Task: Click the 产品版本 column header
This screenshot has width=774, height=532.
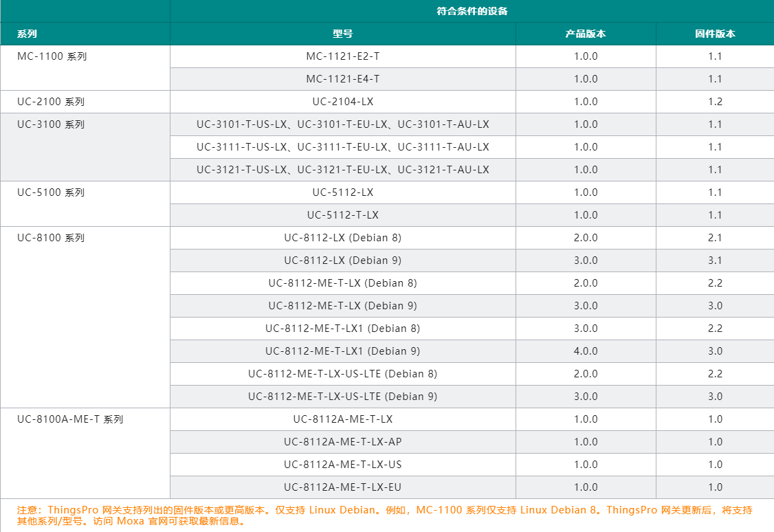Action: 585,34
